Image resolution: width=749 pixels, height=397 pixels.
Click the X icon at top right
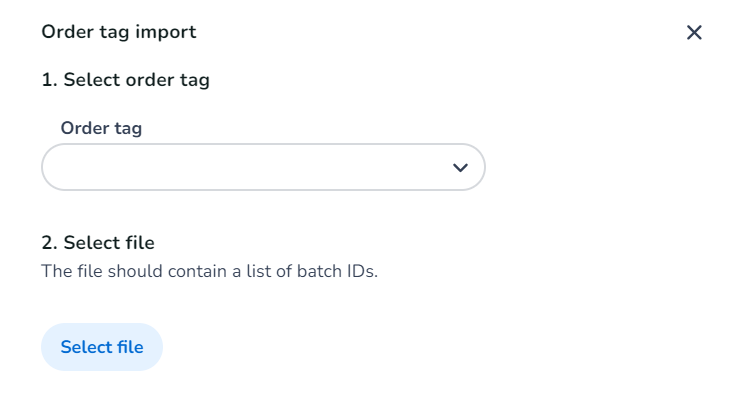pos(694,32)
